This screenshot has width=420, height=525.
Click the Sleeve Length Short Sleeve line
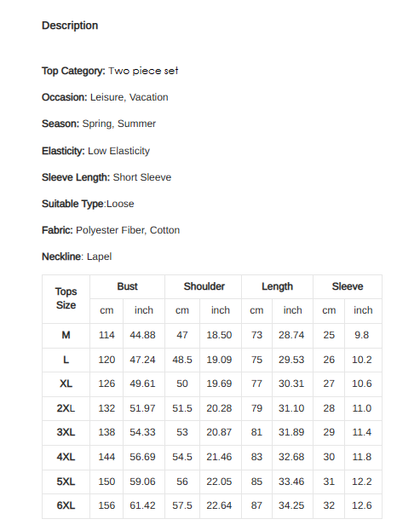(106, 177)
